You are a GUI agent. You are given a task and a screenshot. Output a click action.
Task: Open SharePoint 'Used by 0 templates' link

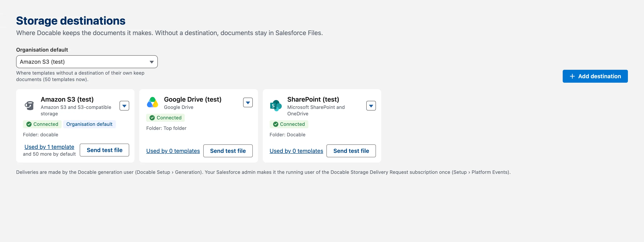296,151
